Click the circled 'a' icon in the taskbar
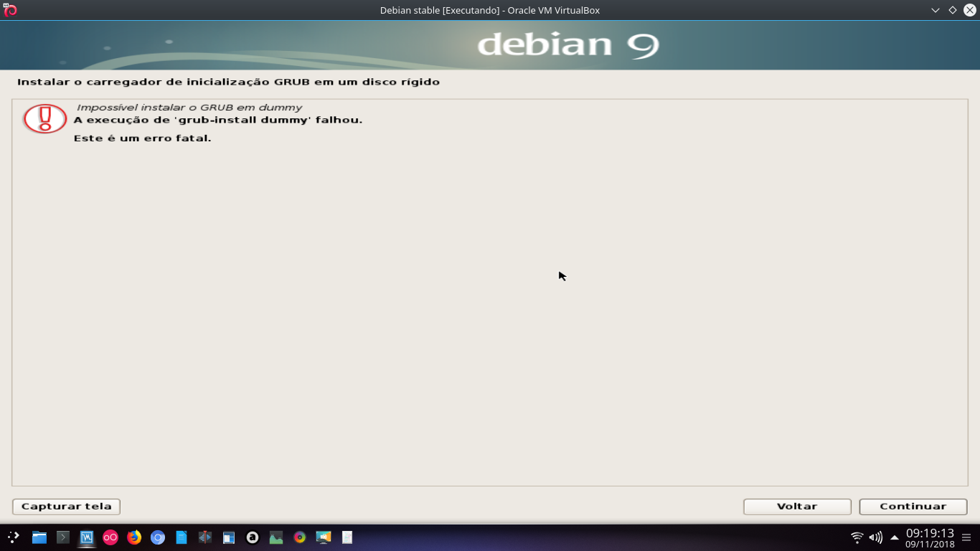This screenshot has width=980, height=551. 251,537
